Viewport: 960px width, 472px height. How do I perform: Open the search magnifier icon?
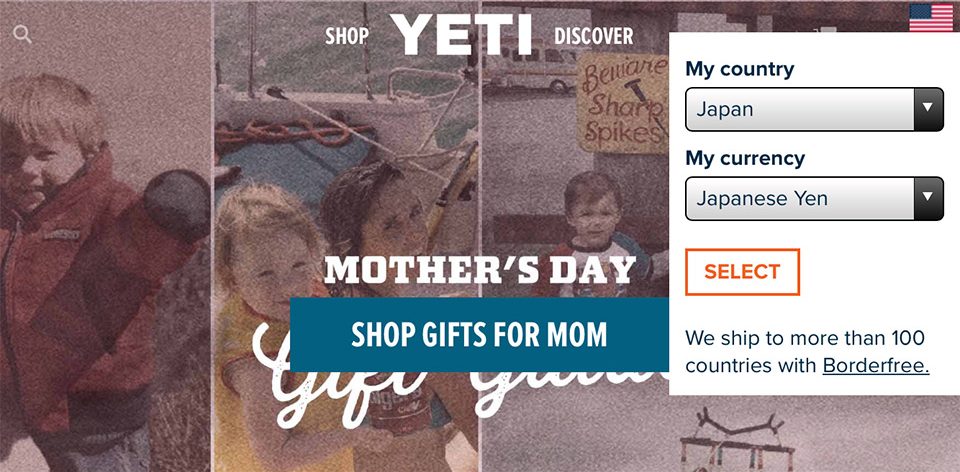point(22,35)
